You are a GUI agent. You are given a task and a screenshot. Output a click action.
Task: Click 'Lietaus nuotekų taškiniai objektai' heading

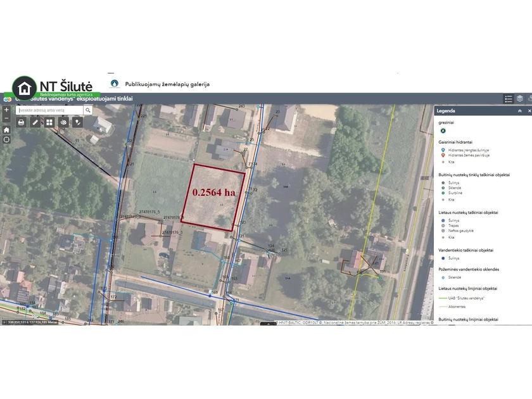[x=468, y=213]
